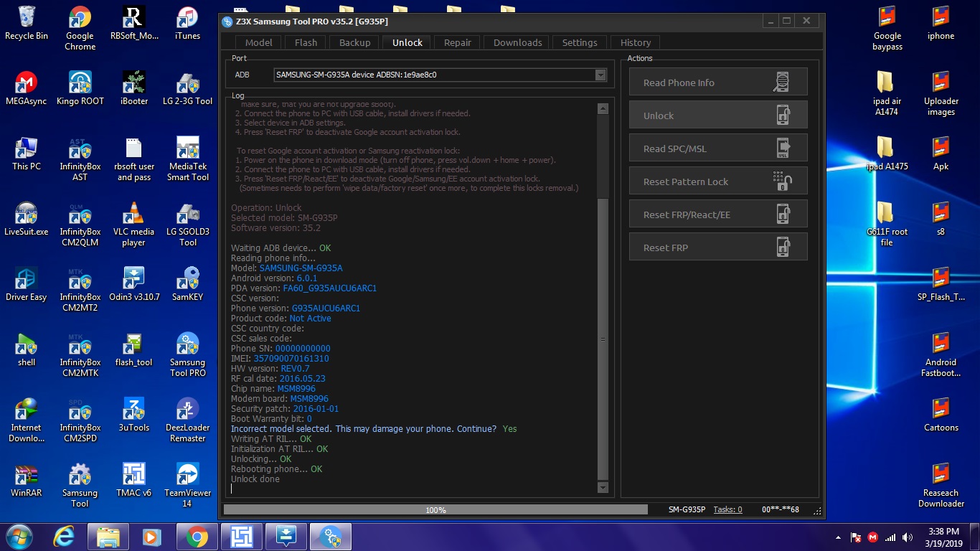This screenshot has height=551, width=980.
Task: Open the SamKEY desktop shortcut
Action: point(187,283)
